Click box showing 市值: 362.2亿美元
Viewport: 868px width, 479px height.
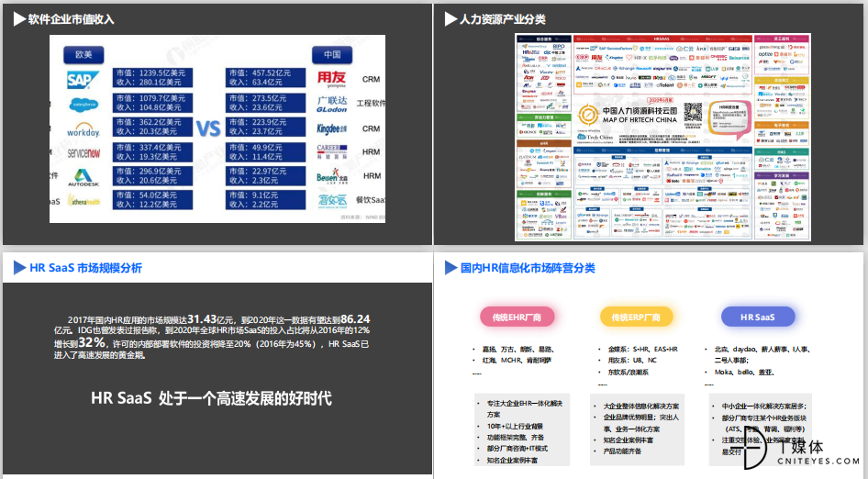coord(153,127)
